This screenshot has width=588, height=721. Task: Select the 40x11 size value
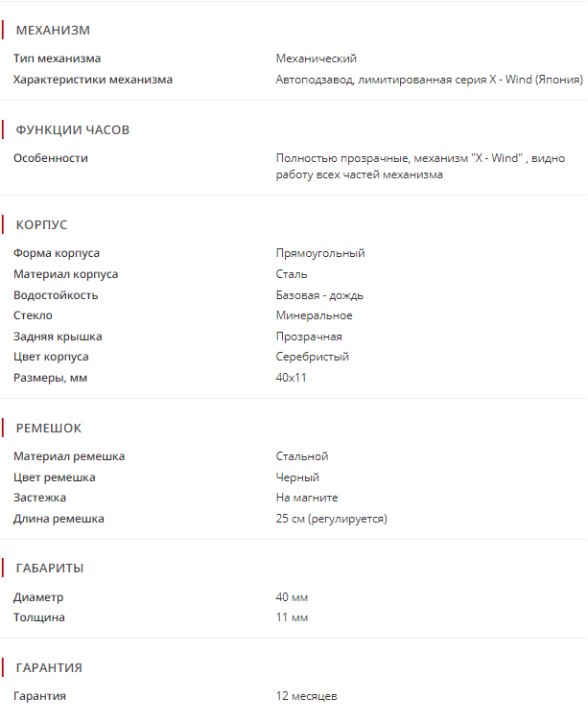coord(291,378)
